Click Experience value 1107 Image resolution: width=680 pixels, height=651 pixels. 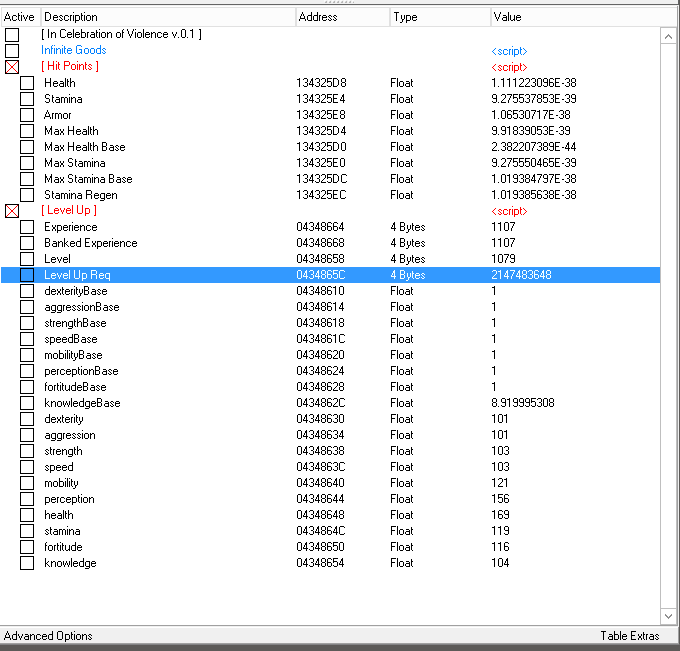pyautogui.click(x=503, y=227)
